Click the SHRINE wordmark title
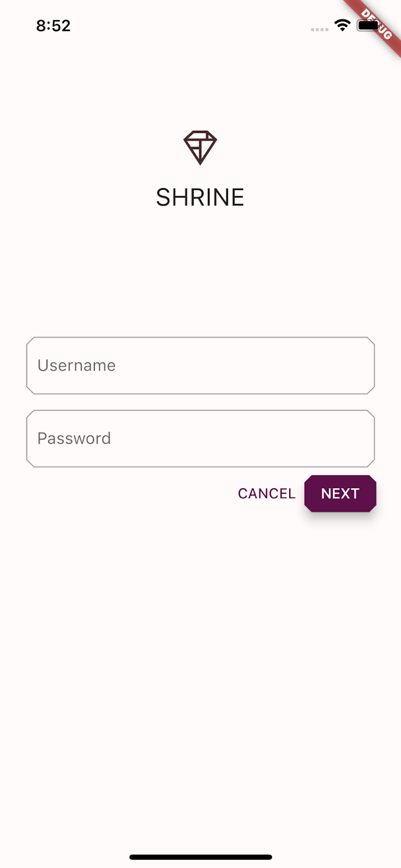The height and width of the screenshot is (868, 401). pos(200,197)
